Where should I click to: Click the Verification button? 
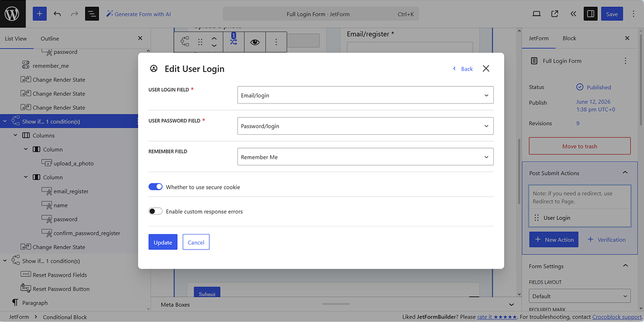coord(607,239)
